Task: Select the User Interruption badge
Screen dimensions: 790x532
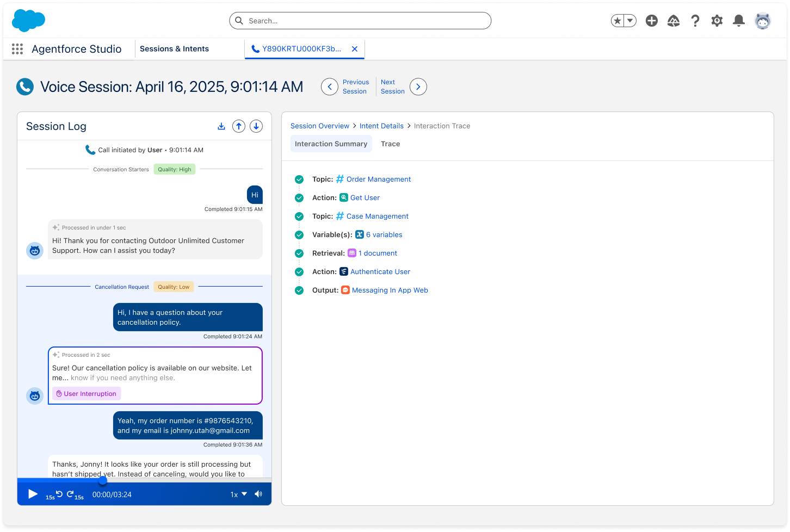Action: pos(87,393)
